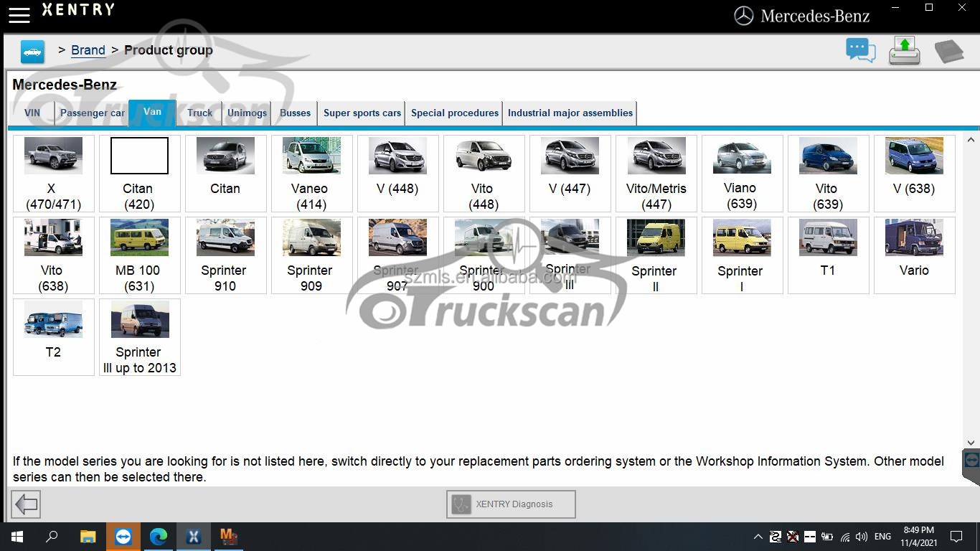The width and height of the screenshot is (980, 551).
Task: Select the Sprinter 909 model
Action: [312, 255]
